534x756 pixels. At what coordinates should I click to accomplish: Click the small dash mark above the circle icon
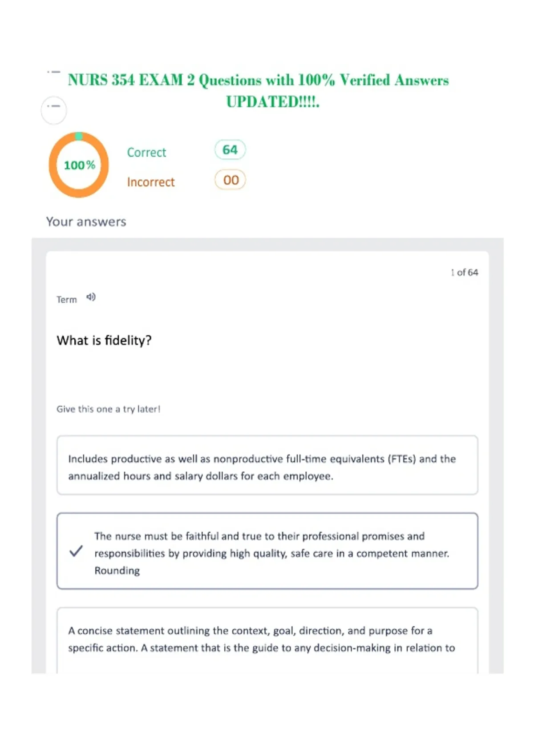point(53,72)
